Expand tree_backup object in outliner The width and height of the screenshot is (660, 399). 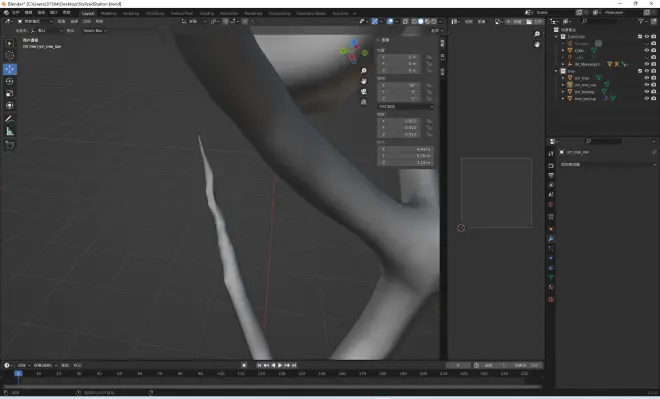[x=563, y=98]
